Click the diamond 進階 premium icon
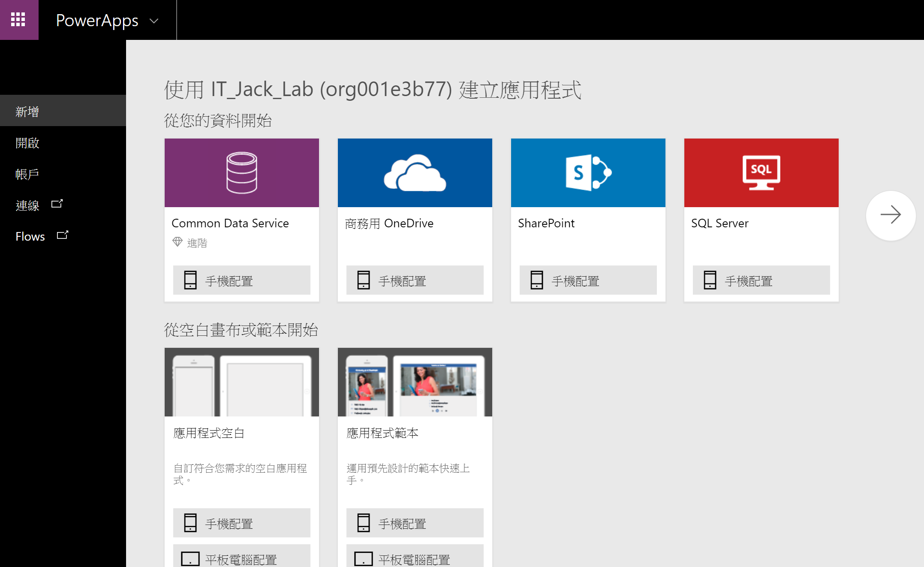The image size is (924, 567). coord(178,242)
